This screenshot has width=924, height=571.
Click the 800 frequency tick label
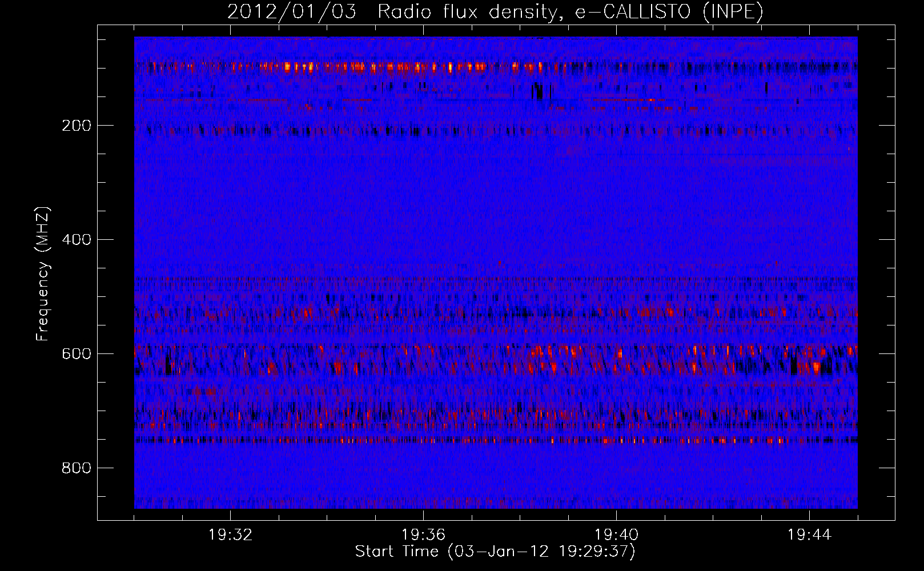[77, 468]
